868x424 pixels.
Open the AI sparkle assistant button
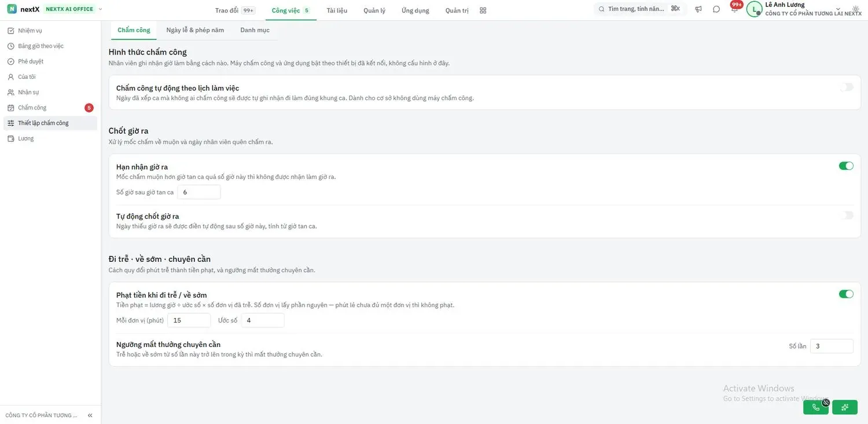click(x=845, y=407)
